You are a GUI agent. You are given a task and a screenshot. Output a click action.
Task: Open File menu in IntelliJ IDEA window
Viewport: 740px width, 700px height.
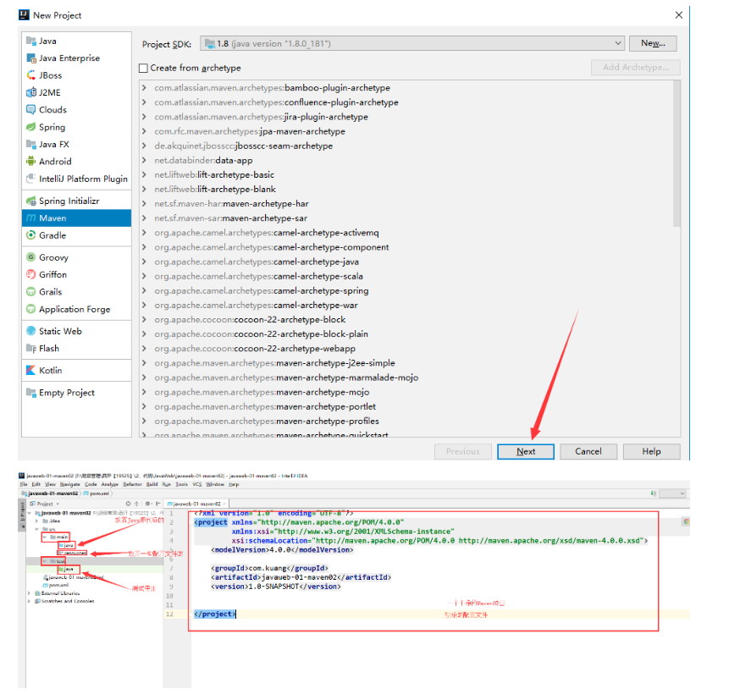click(x=24, y=484)
